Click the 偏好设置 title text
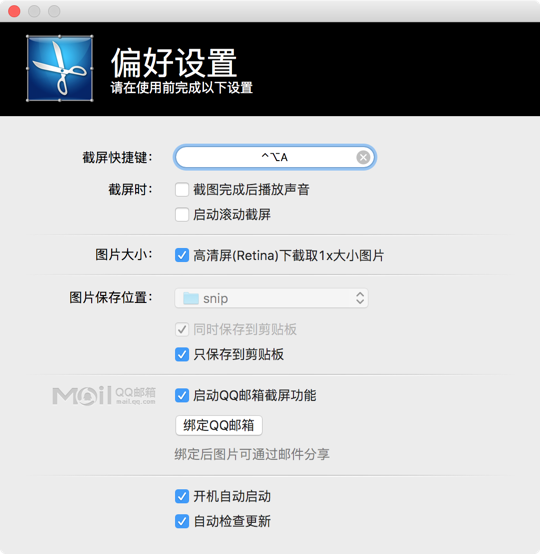 (174, 63)
